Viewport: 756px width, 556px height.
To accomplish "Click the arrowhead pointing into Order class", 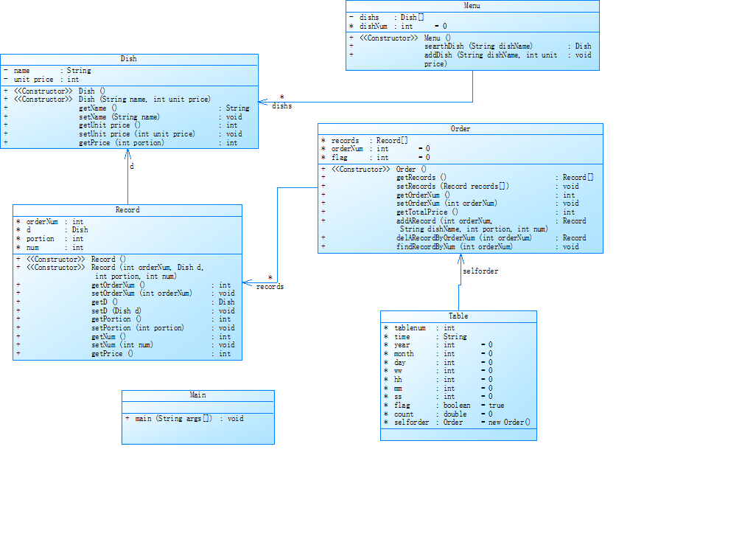I will 461,259.
